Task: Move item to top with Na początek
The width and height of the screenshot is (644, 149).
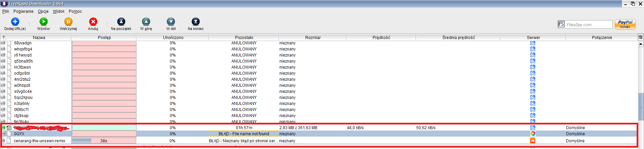Action: pyautogui.click(x=121, y=22)
